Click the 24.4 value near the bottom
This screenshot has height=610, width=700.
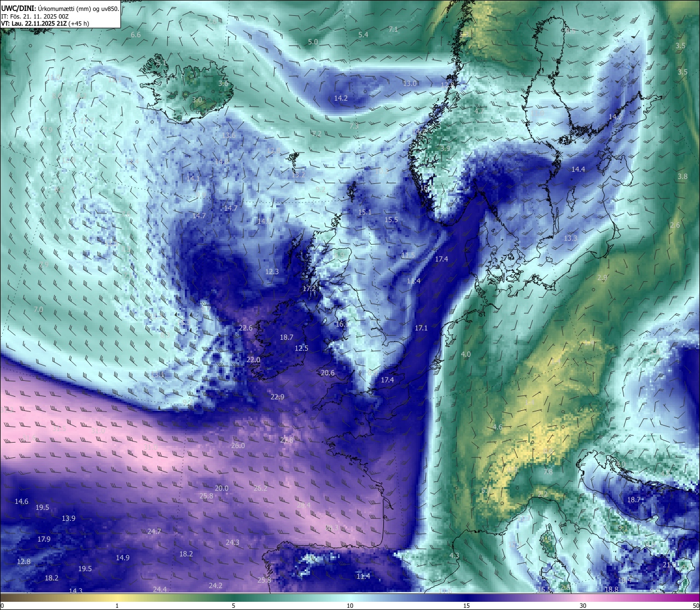(160, 589)
